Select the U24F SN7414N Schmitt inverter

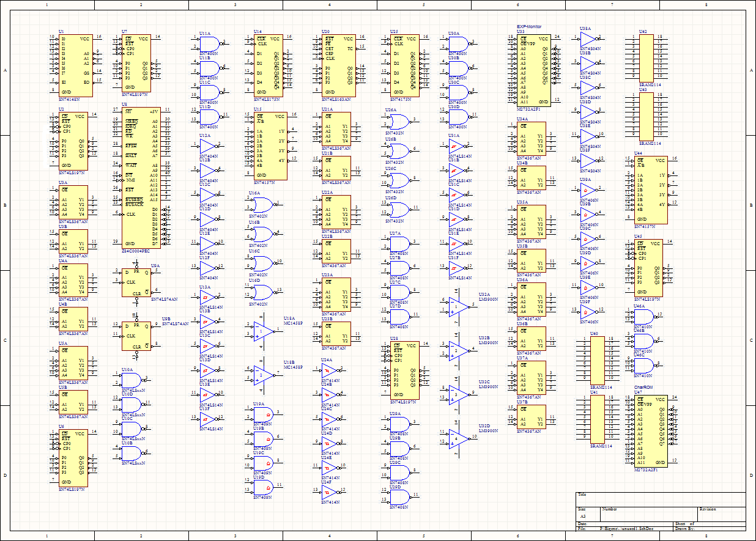pos(331,492)
